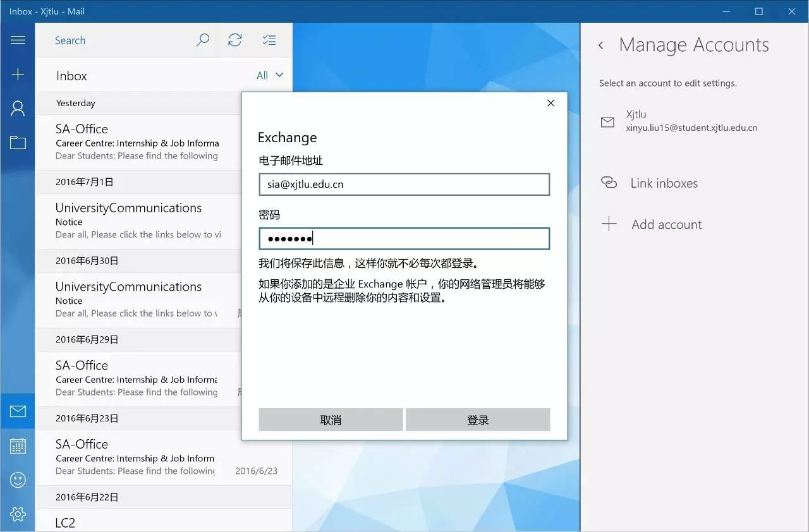Click the search magnifier icon
The image size is (809, 532).
point(202,40)
